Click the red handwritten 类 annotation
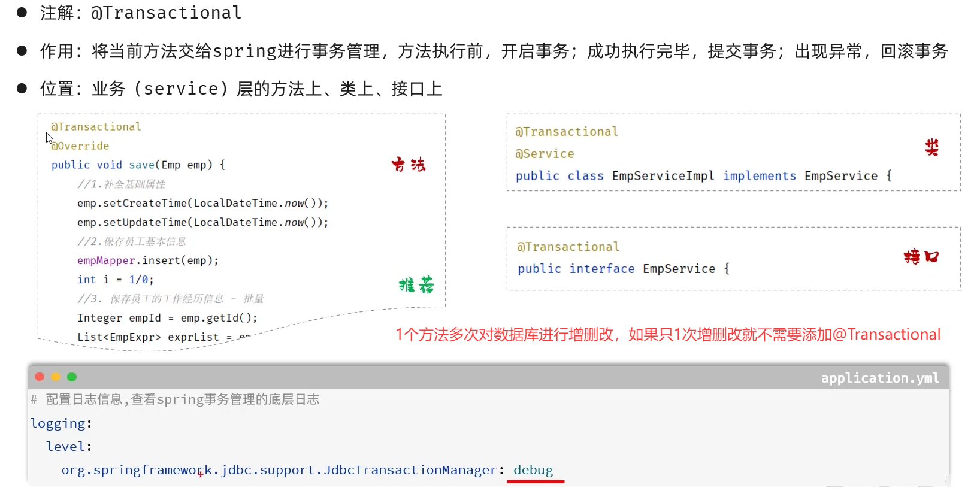Screen dimensions: 980x497 click(931, 147)
